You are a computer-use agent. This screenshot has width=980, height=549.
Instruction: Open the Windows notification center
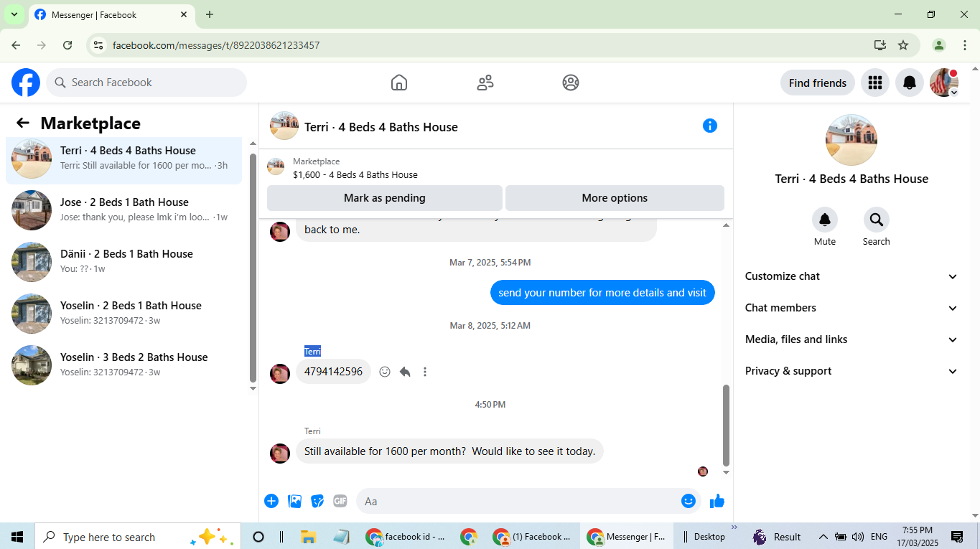[x=957, y=537]
